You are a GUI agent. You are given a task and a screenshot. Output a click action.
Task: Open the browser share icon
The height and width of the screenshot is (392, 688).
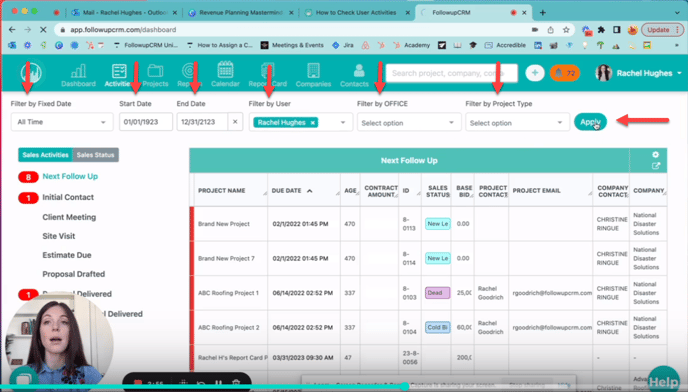550,30
